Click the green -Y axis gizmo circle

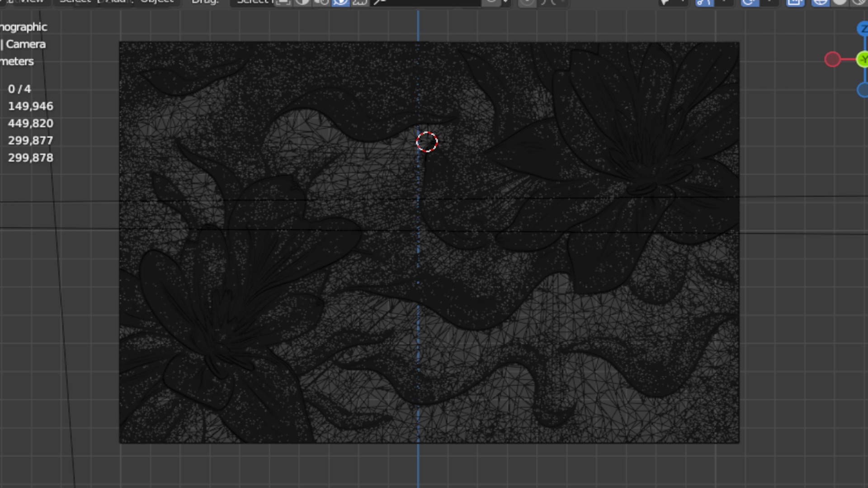click(x=863, y=60)
